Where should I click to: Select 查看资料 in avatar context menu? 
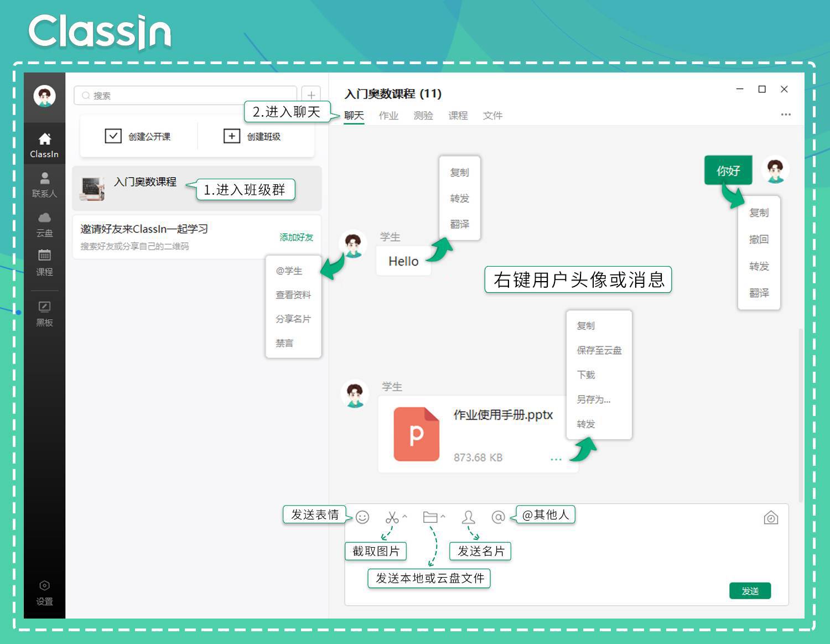tap(293, 295)
